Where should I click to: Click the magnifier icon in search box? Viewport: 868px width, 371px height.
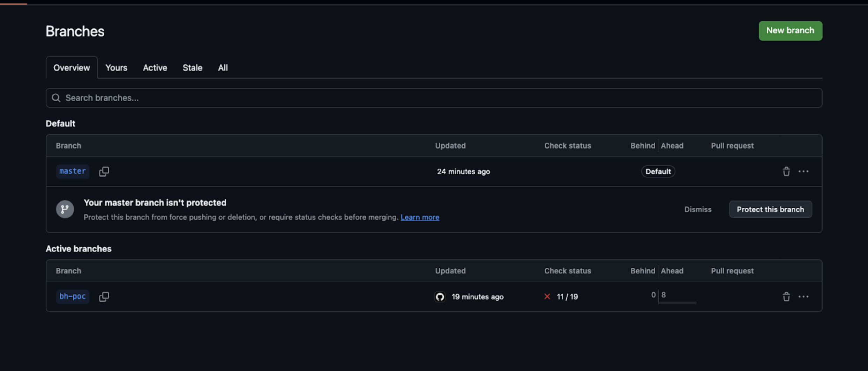point(56,98)
